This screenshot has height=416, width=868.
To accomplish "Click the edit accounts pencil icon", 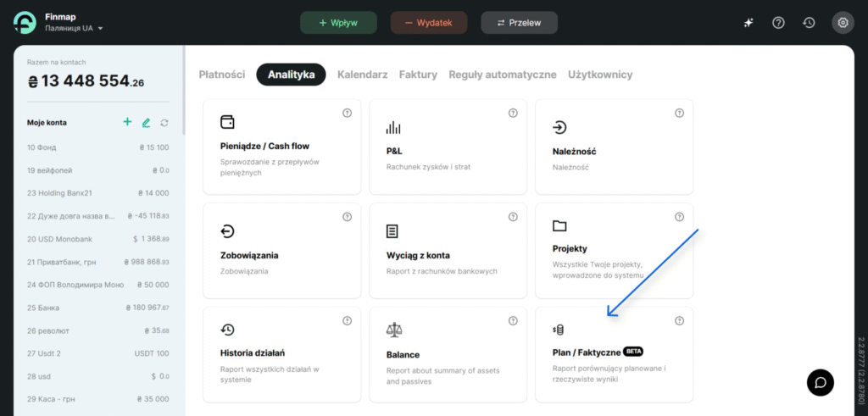I will click(146, 123).
